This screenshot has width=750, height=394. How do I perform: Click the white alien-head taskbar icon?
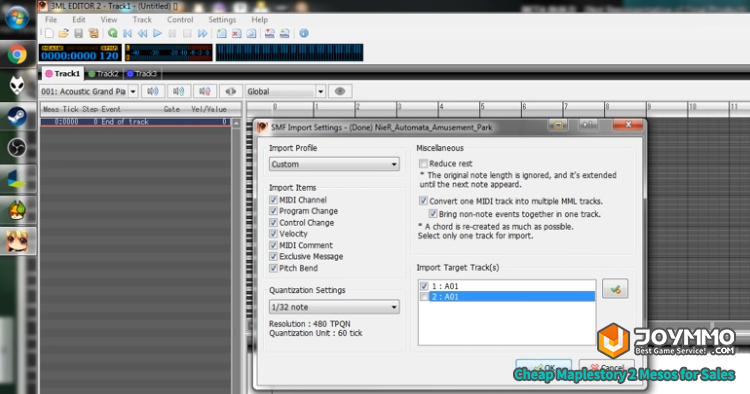[17, 86]
